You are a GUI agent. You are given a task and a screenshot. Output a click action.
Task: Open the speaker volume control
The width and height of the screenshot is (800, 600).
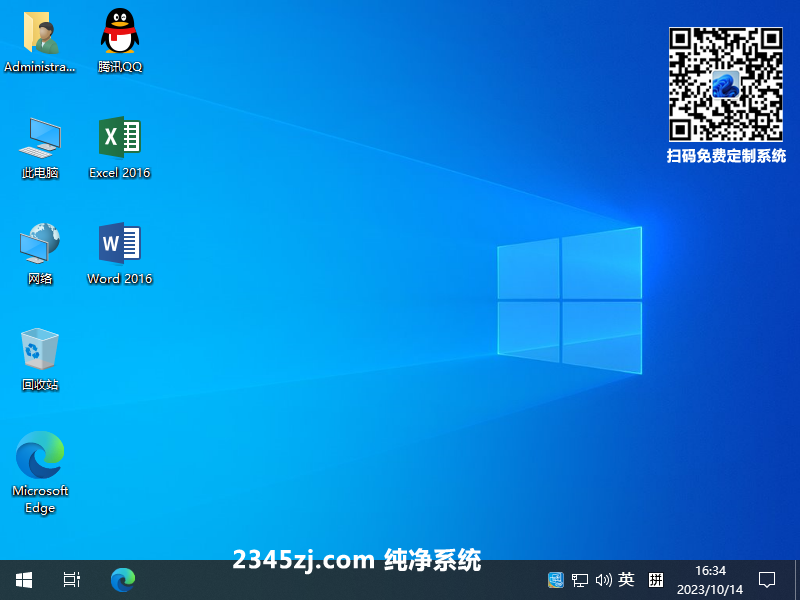[603, 579]
